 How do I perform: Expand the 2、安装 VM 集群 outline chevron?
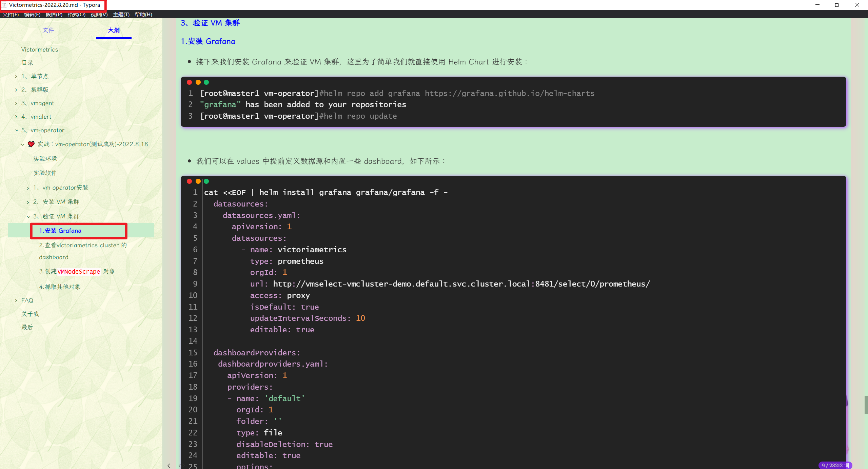point(28,202)
